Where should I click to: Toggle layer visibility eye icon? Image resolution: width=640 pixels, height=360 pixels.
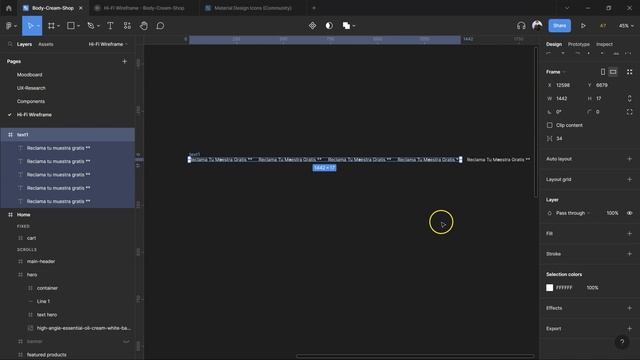[629, 213]
